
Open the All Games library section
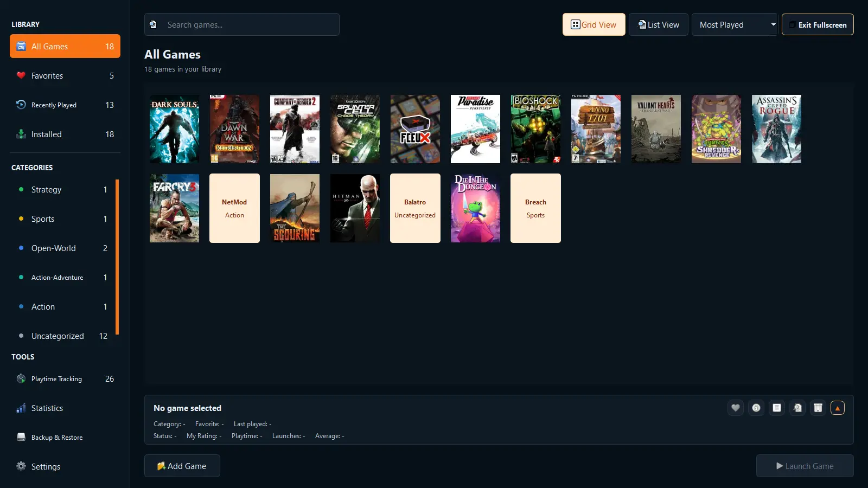point(65,47)
